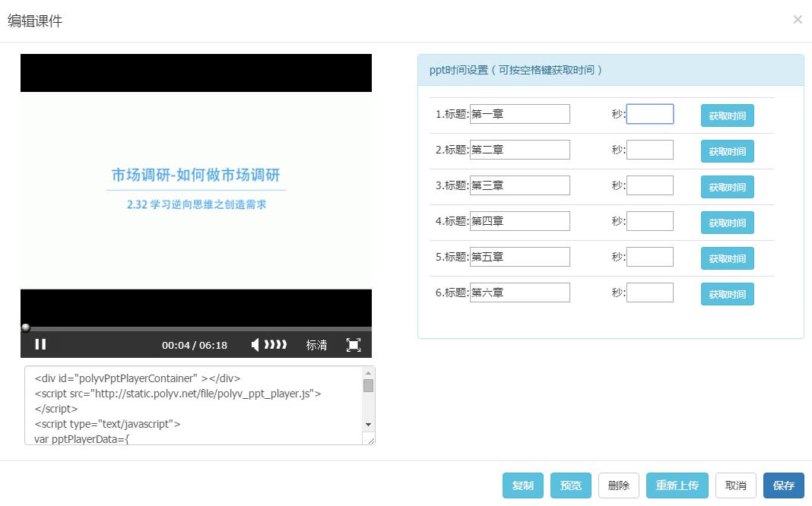This screenshot has height=506, width=812.
Task: Click the seconds input beside 第二章
Action: 650,149
